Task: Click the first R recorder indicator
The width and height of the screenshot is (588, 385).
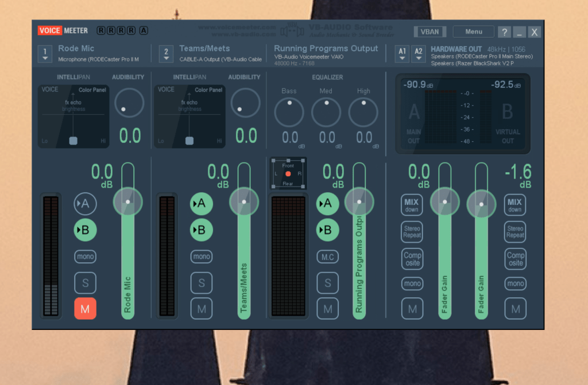Action: pyautogui.click(x=101, y=30)
